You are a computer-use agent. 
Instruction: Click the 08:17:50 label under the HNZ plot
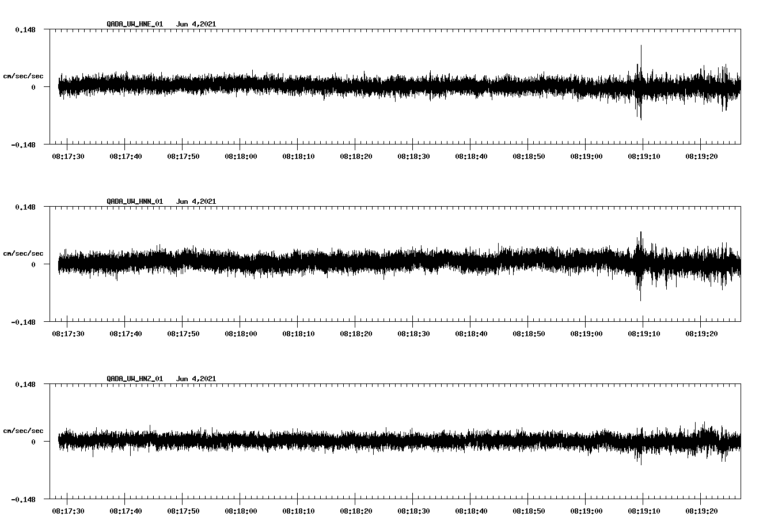pyautogui.click(x=183, y=511)
